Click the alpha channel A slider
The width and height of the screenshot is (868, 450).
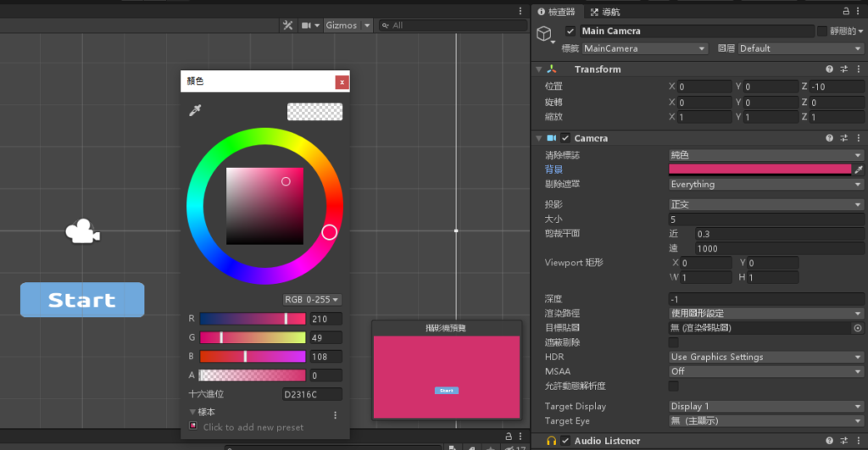[252, 375]
